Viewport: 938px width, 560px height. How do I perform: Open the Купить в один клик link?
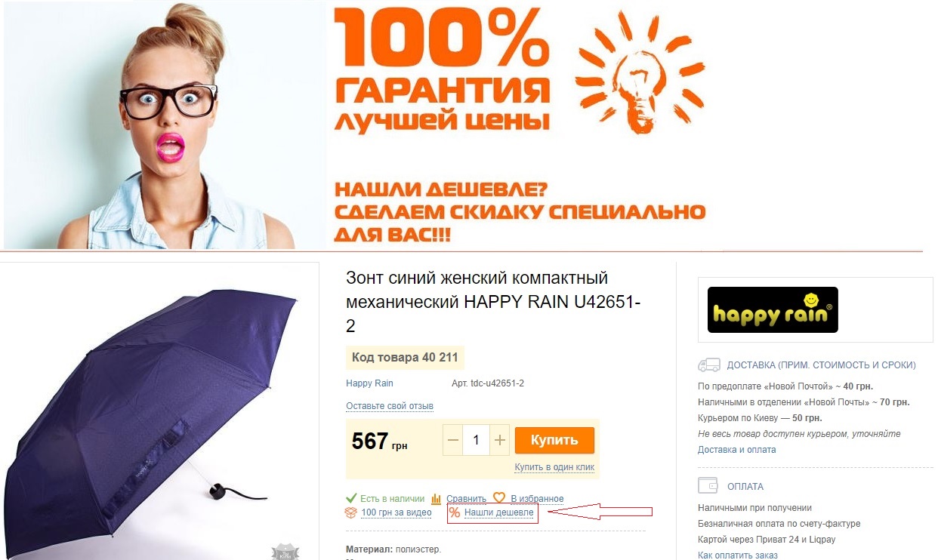click(554, 467)
